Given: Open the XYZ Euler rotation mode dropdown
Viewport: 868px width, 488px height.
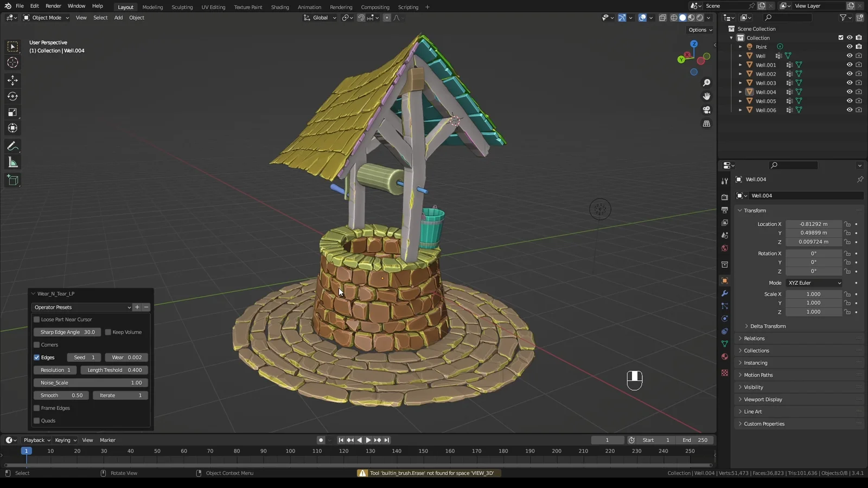Looking at the screenshot, I should tap(814, 283).
